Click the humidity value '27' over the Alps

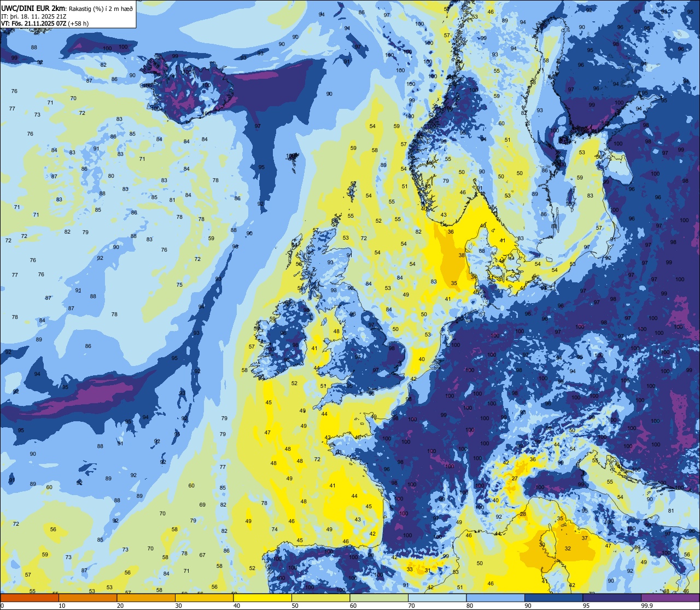coord(515,479)
